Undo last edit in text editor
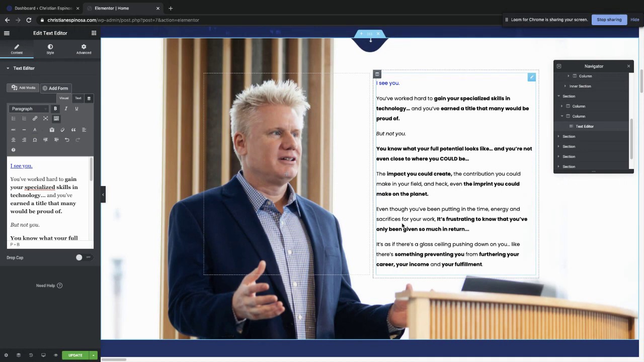 pos(67,140)
